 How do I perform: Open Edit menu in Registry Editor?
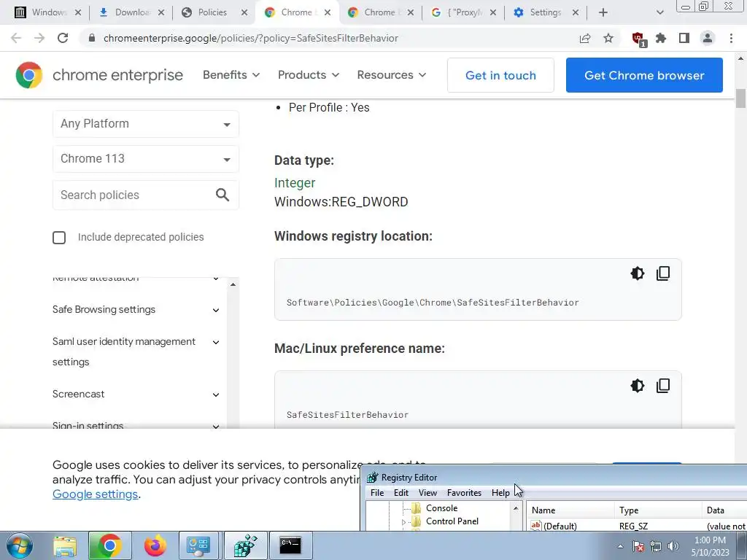(400, 493)
